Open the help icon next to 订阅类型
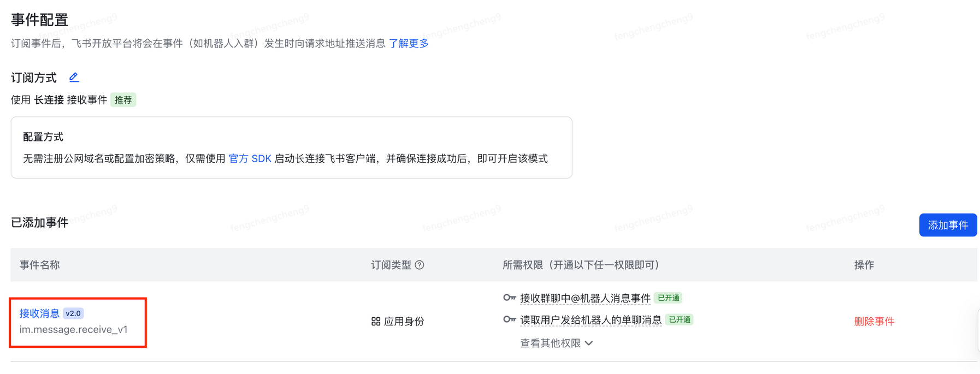The height and width of the screenshot is (374, 980). coord(420,265)
